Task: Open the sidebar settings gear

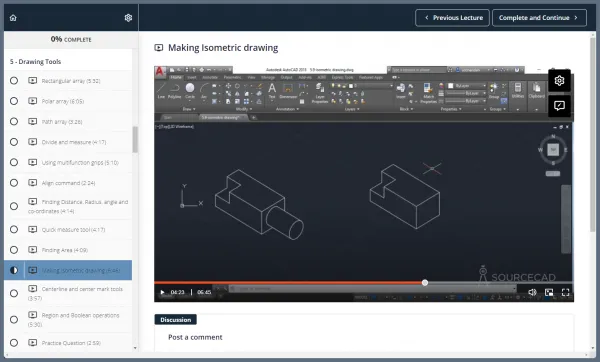Action: [x=129, y=18]
